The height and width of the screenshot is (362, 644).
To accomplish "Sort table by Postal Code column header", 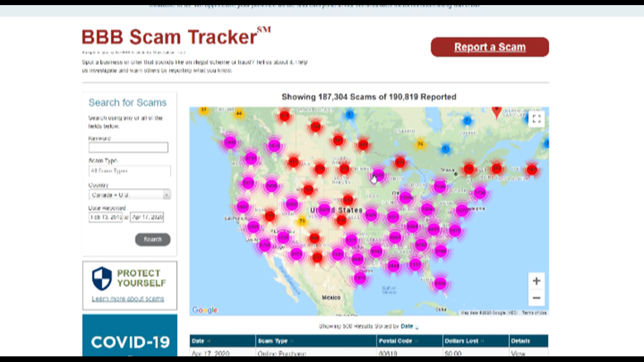I will click(x=410, y=341).
